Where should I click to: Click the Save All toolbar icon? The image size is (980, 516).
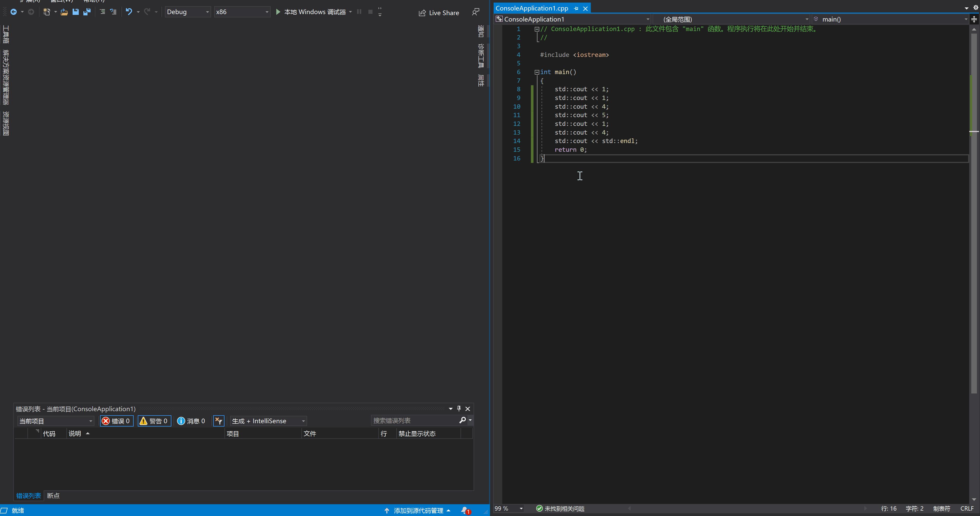[x=87, y=12]
